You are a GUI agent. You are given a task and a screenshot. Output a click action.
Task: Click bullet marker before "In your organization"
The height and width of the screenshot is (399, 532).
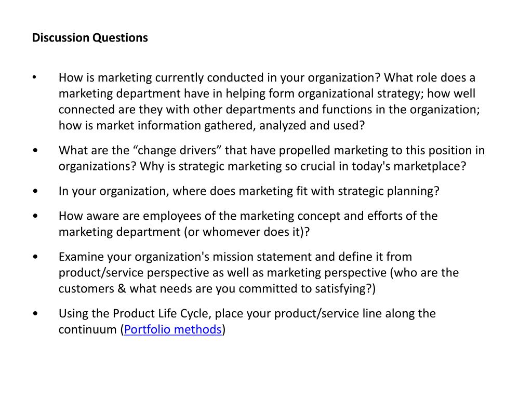[34, 191]
